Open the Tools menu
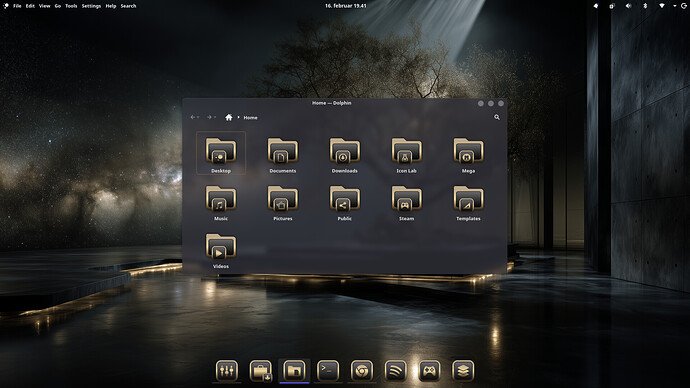 point(71,6)
